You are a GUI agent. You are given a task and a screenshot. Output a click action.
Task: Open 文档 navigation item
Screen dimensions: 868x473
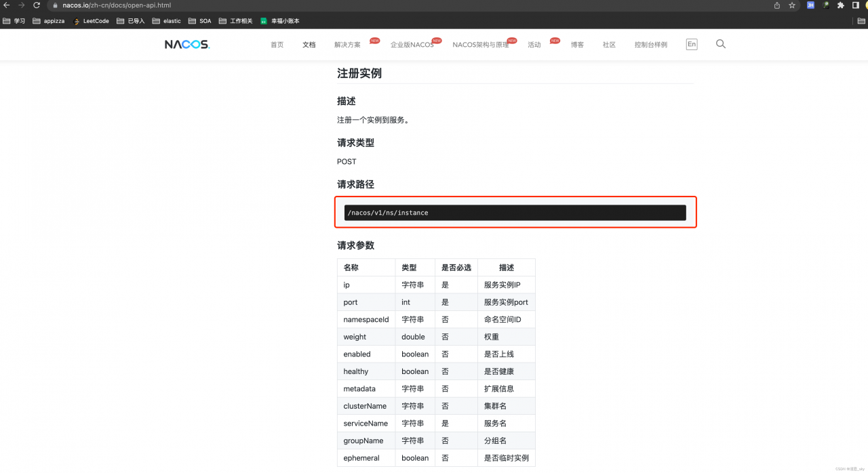click(309, 45)
